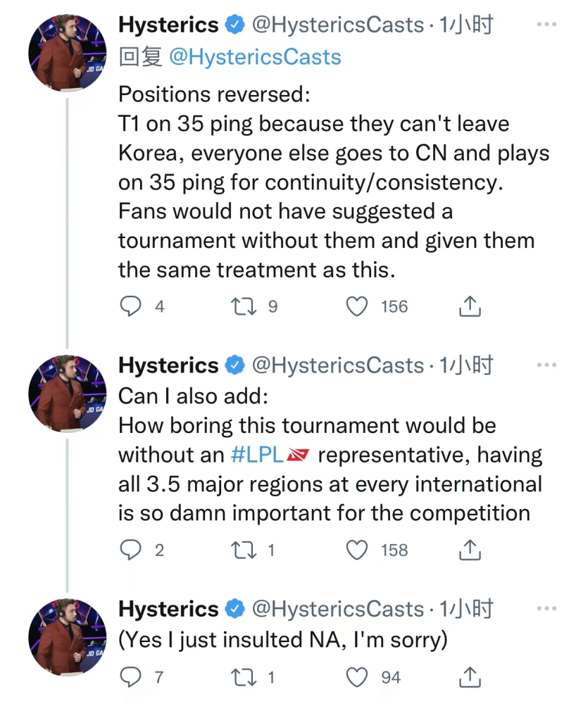Viewport: 588px width, 704px height.
Task: Share the "insulted NA" tweet
Action: pyautogui.click(x=470, y=677)
